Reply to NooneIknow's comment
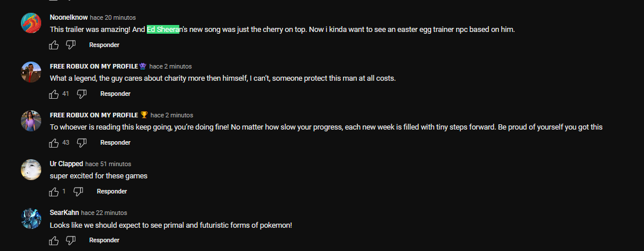The height and width of the screenshot is (251, 644). click(x=104, y=45)
